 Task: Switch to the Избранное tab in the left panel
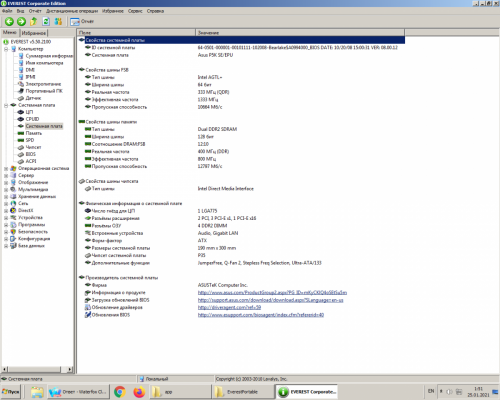[33, 33]
